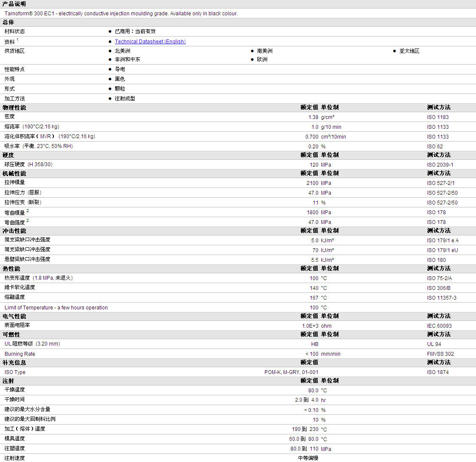Select the 已商用：当前有效 status value

click(135, 31)
